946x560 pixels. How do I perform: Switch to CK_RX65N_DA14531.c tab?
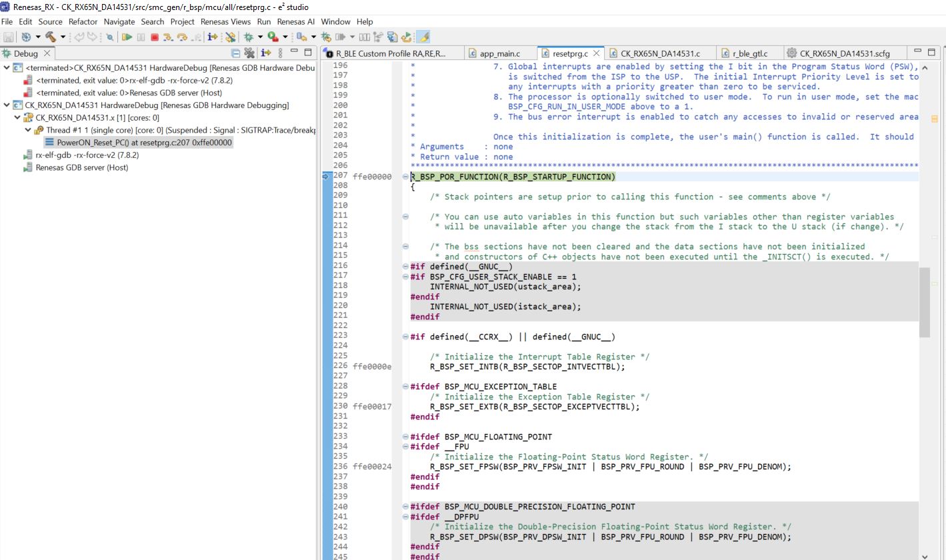pyautogui.click(x=659, y=53)
